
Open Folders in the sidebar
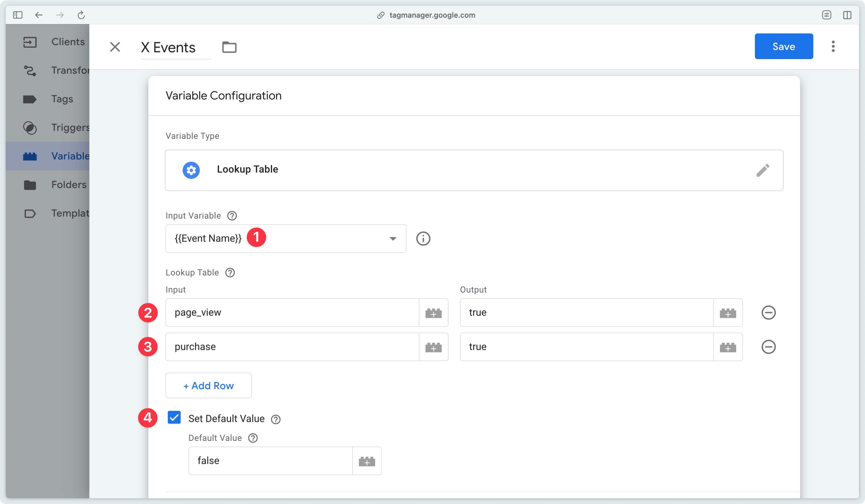pos(48,185)
